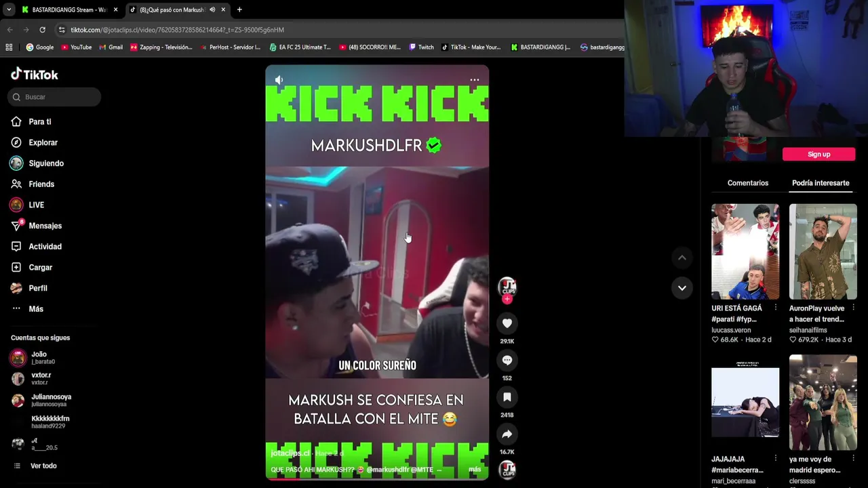The height and width of the screenshot is (488, 868).
Task: Open options for URI ESTÁ GAGÁ video
Action: (x=775, y=308)
